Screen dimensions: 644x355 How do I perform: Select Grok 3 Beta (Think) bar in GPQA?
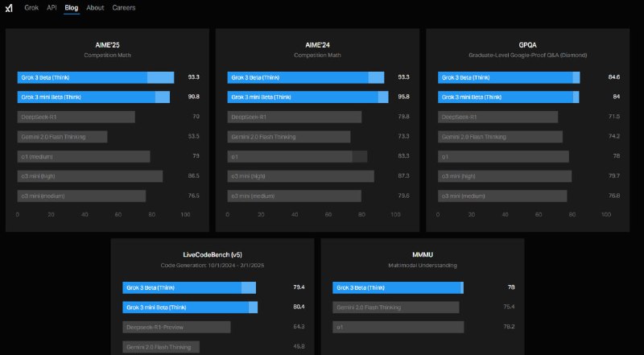pos(509,77)
